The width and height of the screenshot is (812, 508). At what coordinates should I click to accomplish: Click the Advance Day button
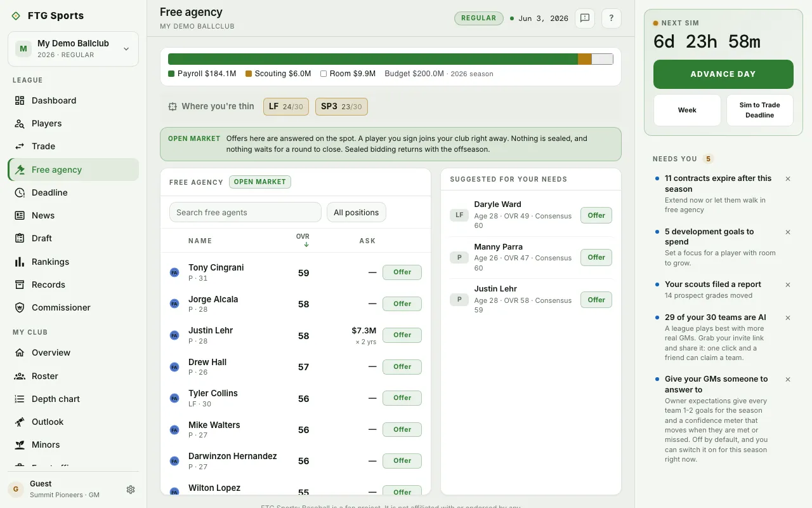point(723,74)
